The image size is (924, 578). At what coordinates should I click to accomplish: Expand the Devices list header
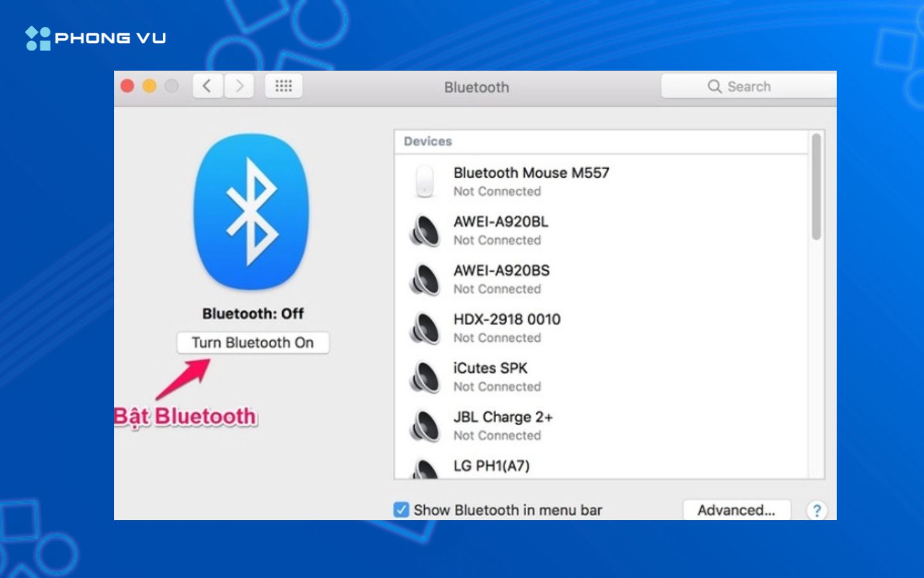(427, 141)
